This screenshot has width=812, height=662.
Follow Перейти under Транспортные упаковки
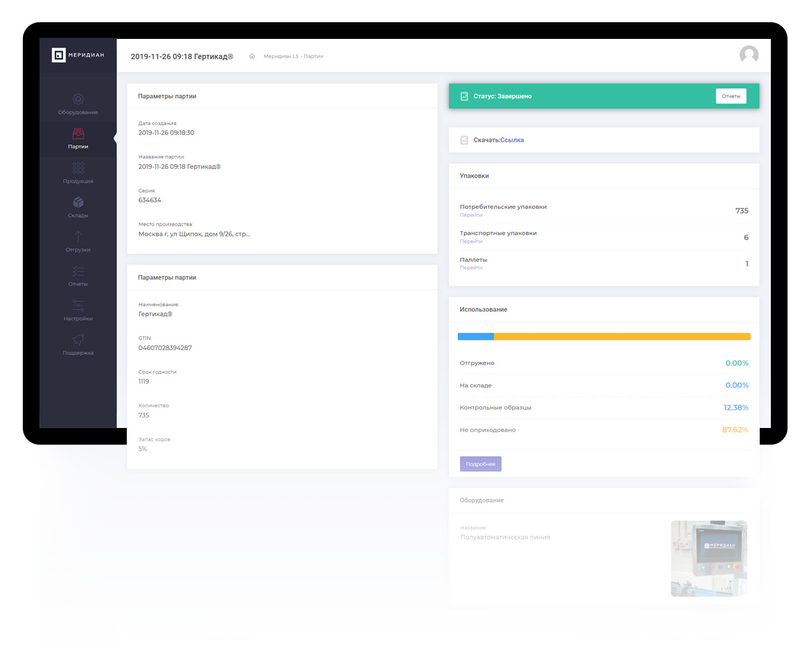(x=471, y=241)
